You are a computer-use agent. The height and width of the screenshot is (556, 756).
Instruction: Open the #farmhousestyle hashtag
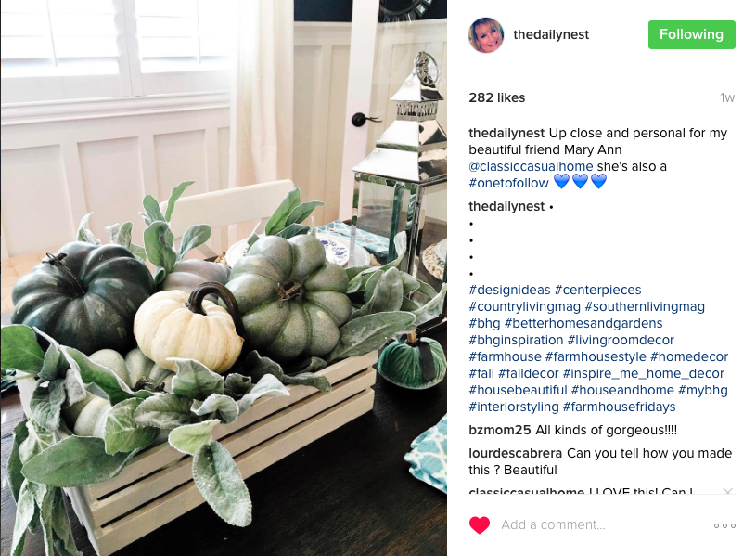click(596, 356)
